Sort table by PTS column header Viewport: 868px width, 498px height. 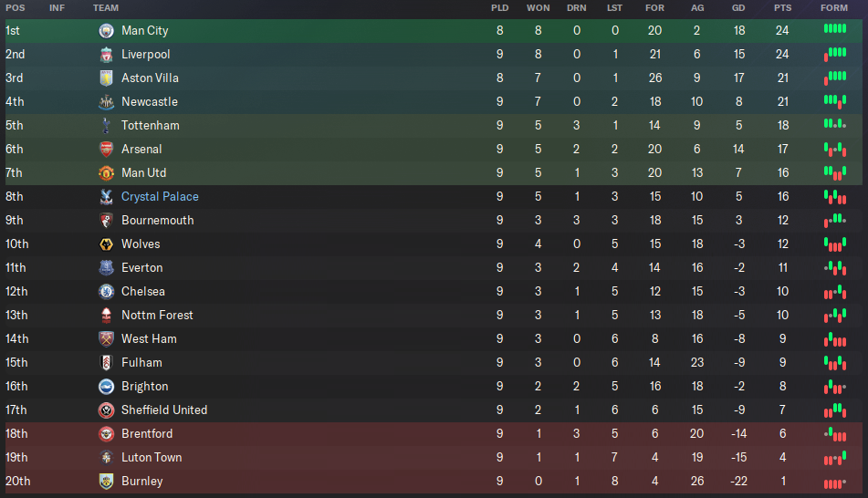pyautogui.click(x=782, y=7)
